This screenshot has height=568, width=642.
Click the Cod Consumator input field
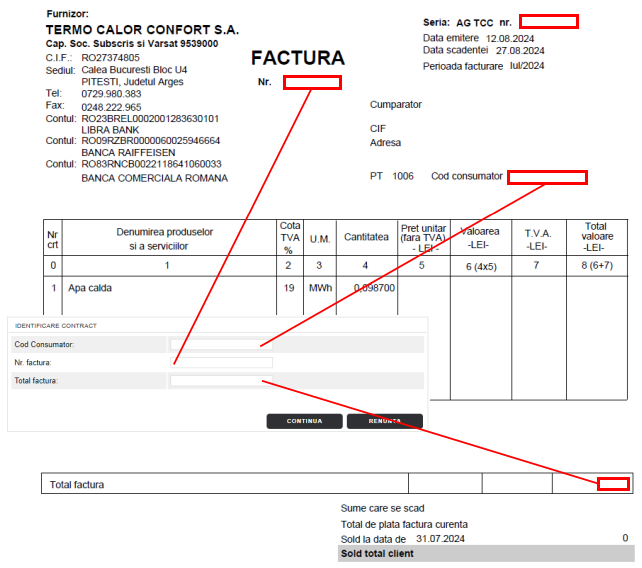click(220, 344)
